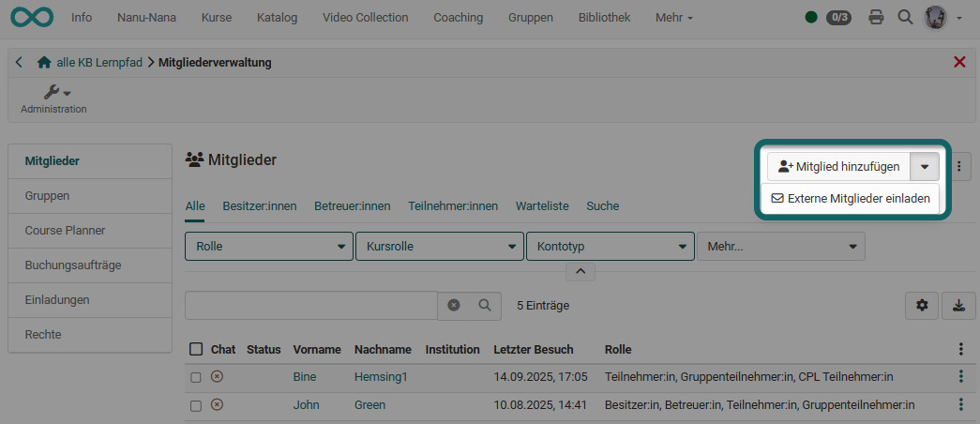The image size is (980, 424).
Task: Click the OpenOlat infinity logo
Action: tap(31, 17)
